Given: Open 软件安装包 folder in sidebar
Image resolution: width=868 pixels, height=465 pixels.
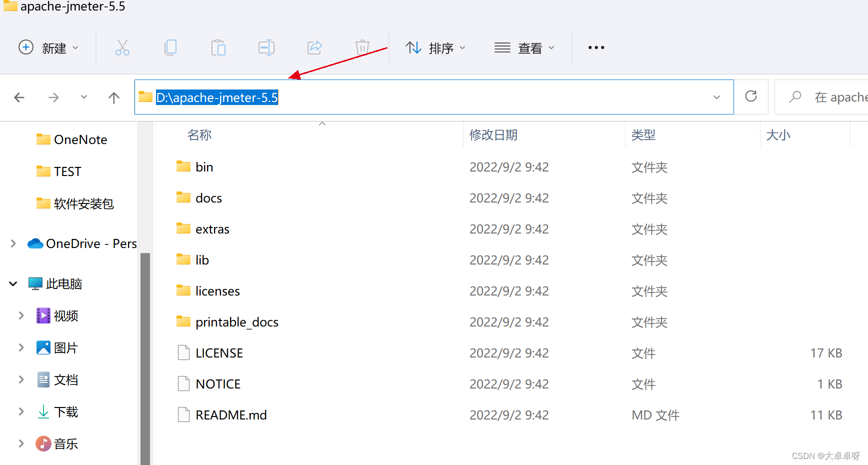Looking at the screenshot, I should click(x=75, y=203).
